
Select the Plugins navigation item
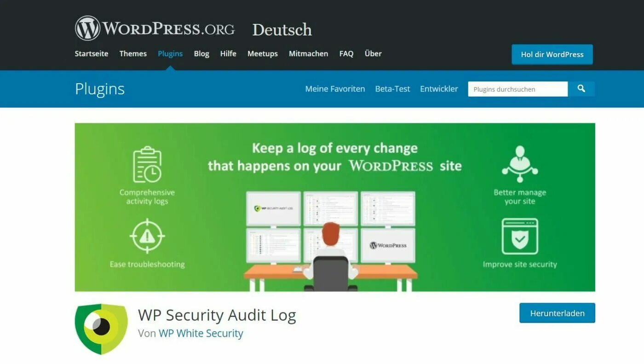(170, 54)
